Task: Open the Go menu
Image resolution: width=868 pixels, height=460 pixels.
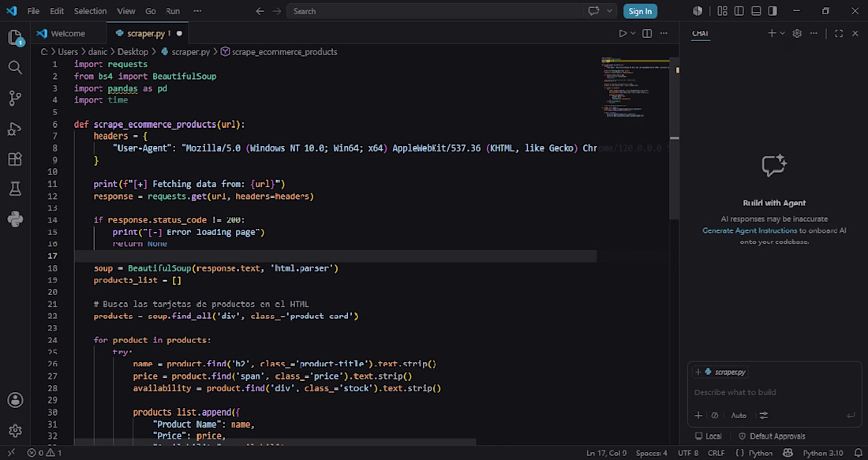Action: point(151,11)
